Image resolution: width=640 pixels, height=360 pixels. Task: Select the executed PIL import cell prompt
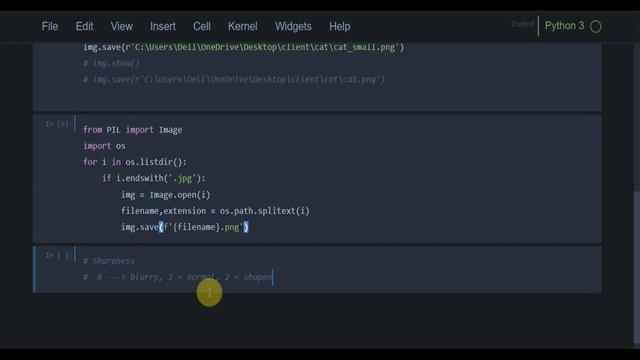(x=58, y=124)
